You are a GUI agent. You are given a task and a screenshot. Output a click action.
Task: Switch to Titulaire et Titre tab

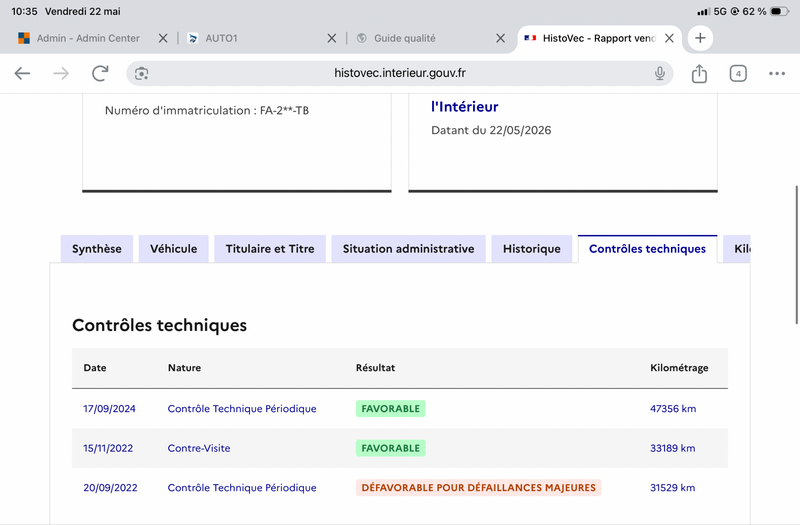click(270, 249)
